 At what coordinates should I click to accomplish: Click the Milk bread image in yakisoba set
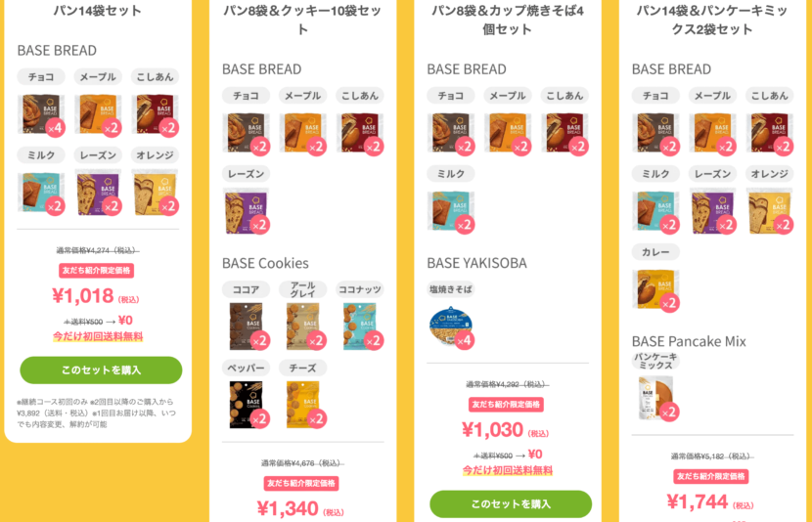point(451,211)
